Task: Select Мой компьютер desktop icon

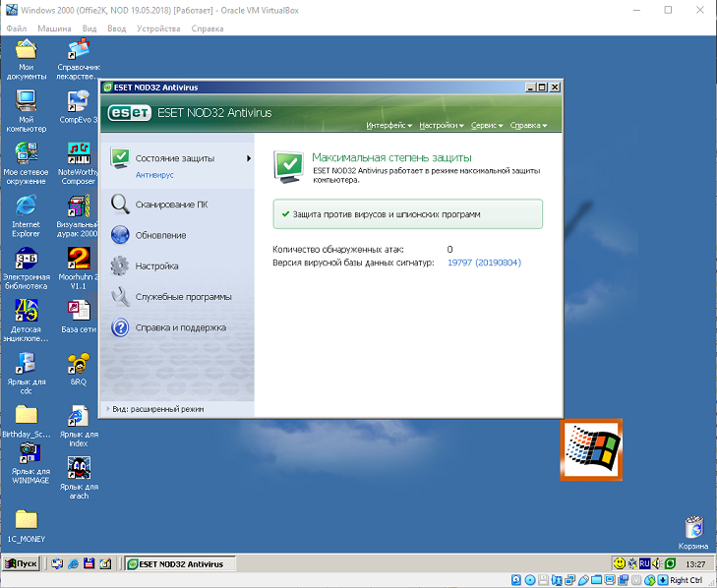Action: [27, 111]
